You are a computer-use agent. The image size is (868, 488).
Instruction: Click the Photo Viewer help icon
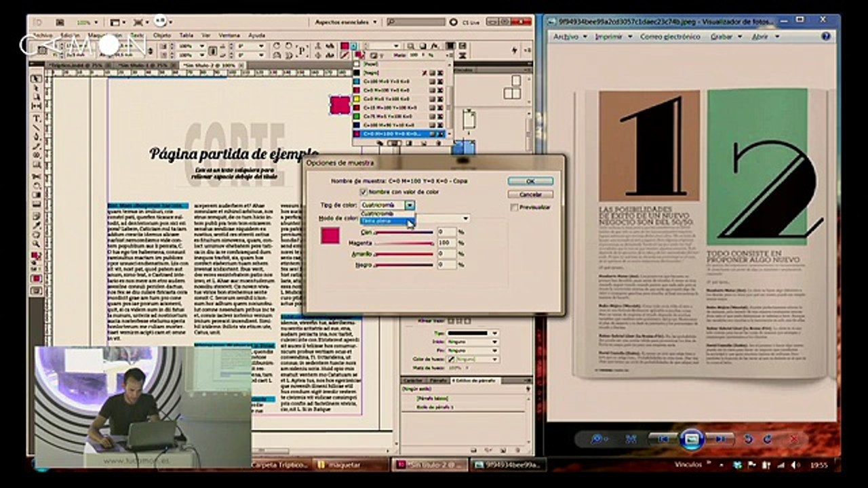click(826, 36)
